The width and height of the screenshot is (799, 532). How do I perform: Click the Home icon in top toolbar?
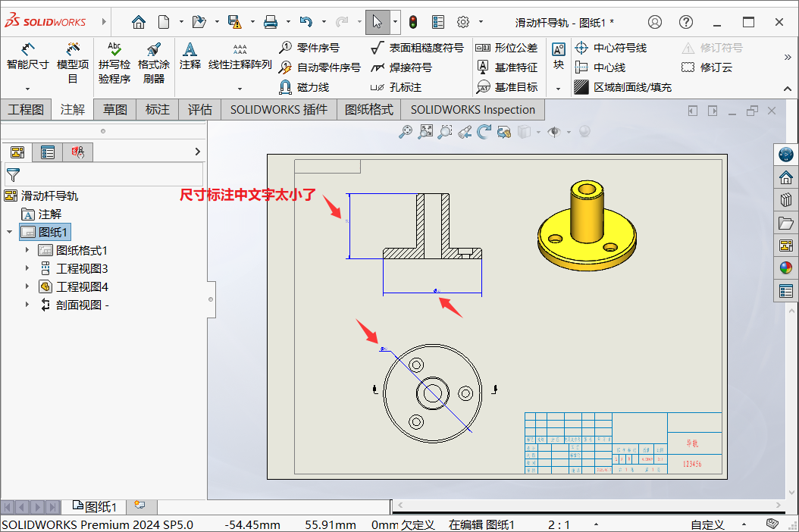click(x=138, y=22)
